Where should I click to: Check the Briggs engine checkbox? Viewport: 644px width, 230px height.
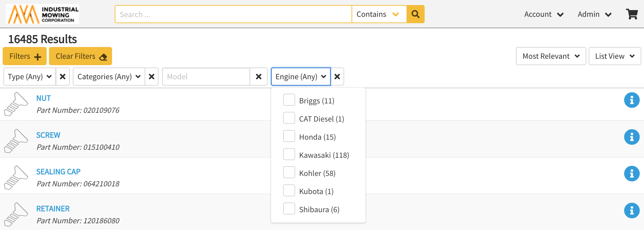[289, 100]
